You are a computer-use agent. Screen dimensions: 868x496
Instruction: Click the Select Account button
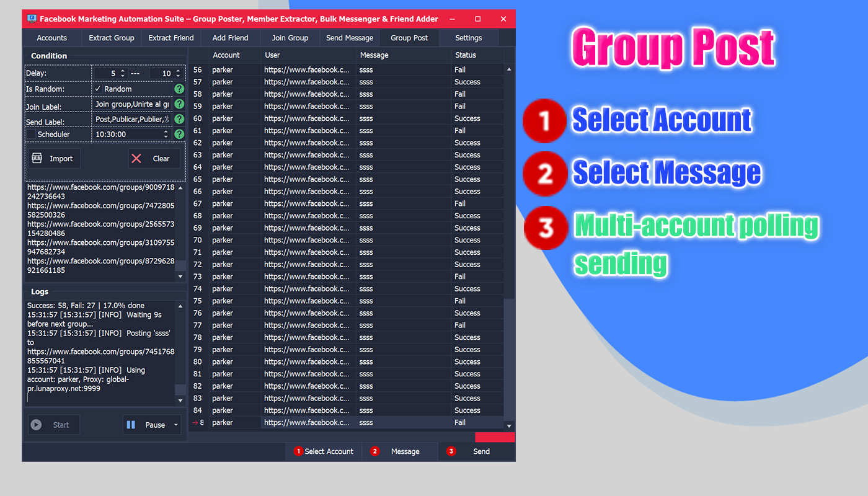click(324, 451)
